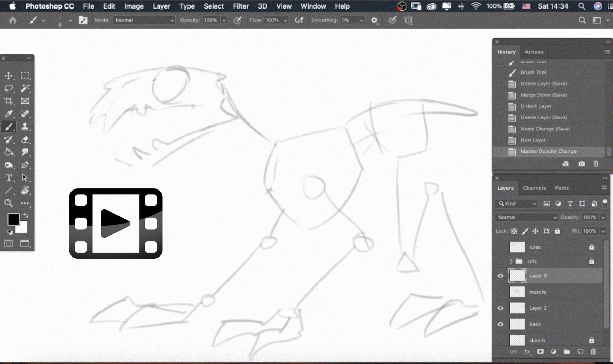
Task: Open the brush Mode dropdown in options bar
Action: (x=144, y=20)
